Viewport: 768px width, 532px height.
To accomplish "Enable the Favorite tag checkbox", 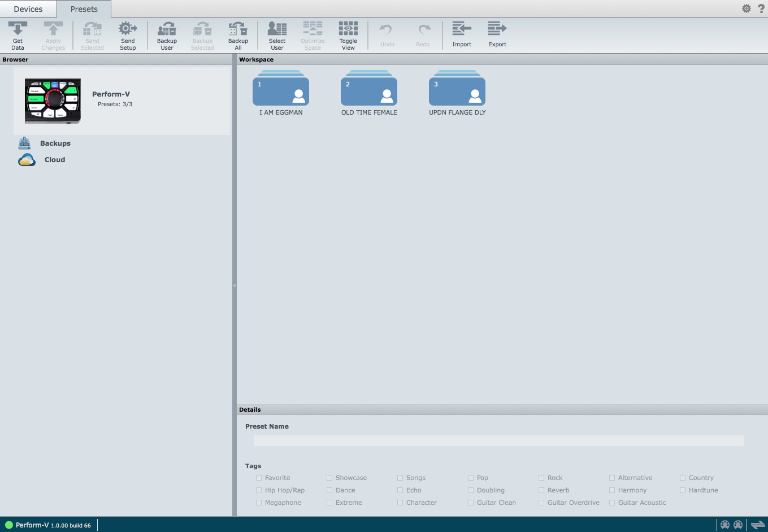I will [x=259, y=478].
